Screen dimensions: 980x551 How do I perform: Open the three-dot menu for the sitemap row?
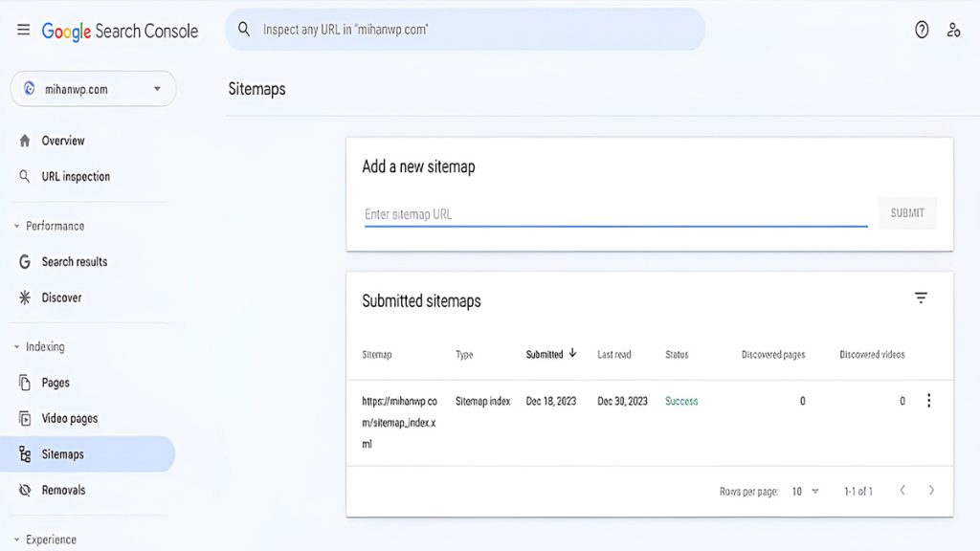[x=928, y=401]
